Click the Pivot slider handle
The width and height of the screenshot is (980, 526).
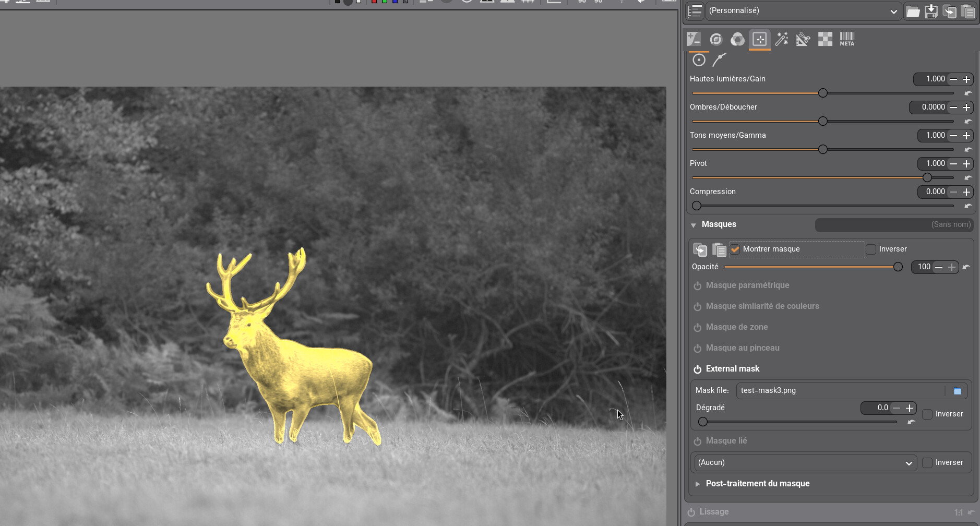[927, 178]
